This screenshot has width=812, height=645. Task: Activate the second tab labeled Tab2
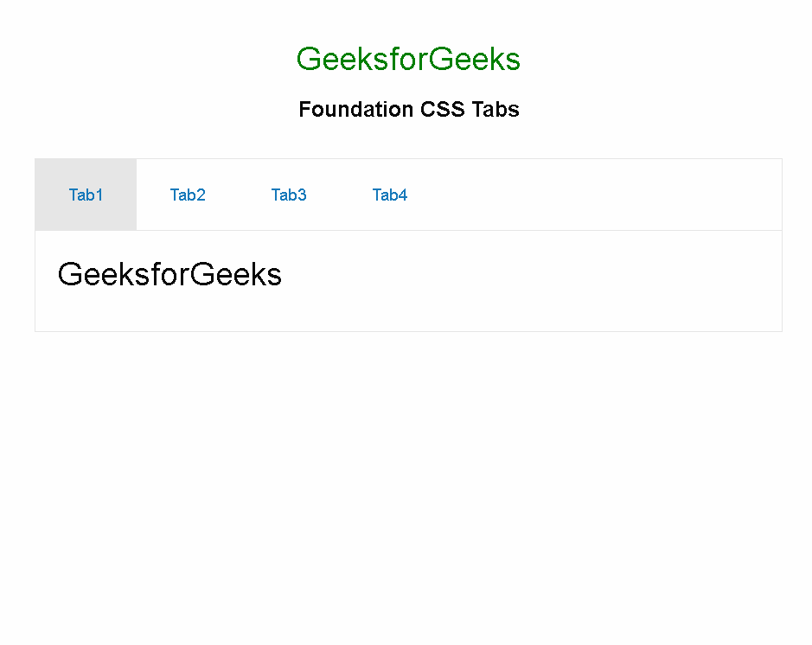[188, 195]
